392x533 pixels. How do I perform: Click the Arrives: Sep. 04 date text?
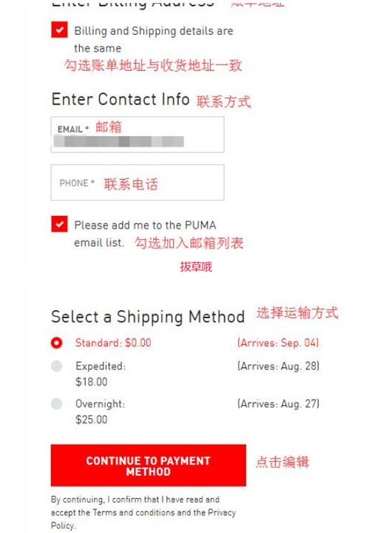coord(278,343)
